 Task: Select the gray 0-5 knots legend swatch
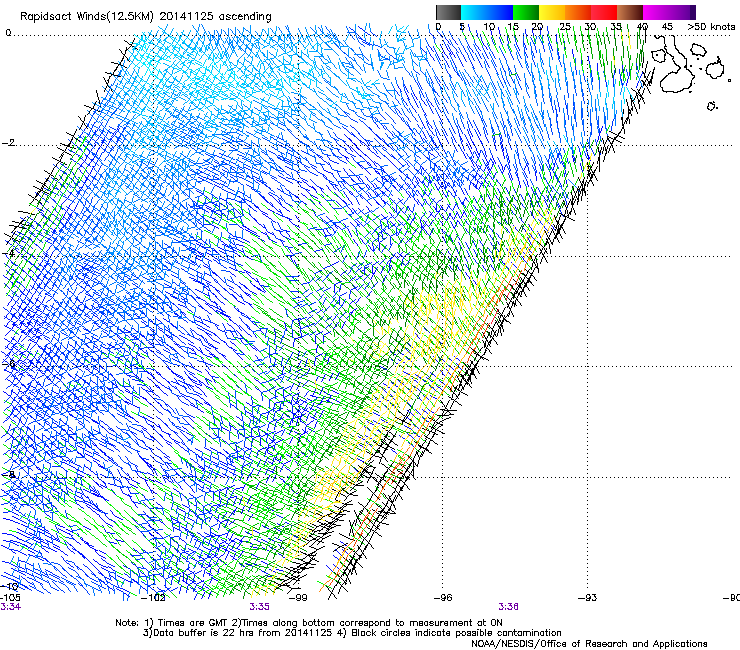tap(448, 12)
